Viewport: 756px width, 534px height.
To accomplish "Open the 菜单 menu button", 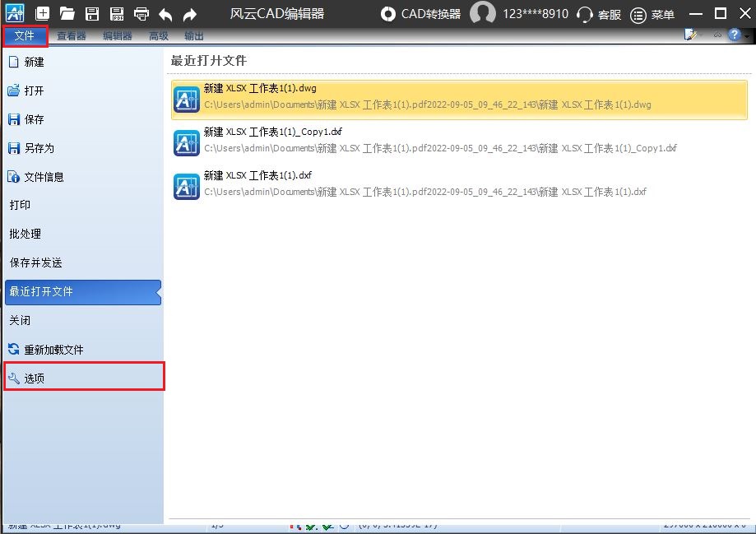I will point(653,14).
